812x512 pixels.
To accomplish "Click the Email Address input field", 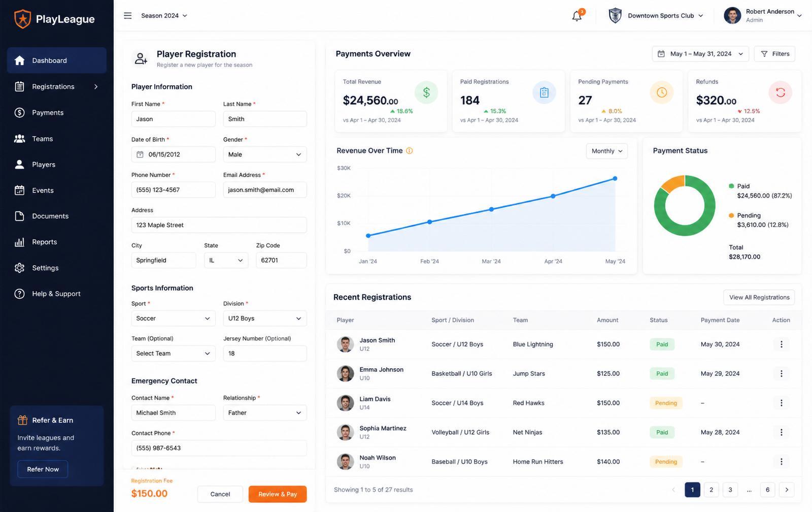I will click(265, 190).
